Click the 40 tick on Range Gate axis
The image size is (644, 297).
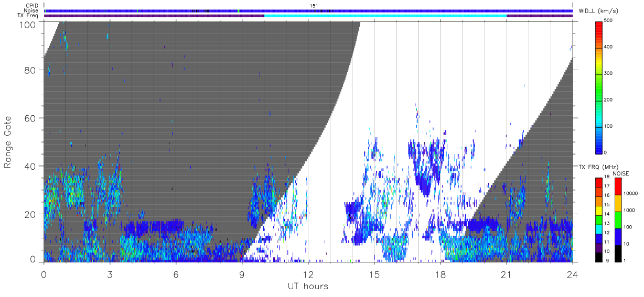pyautogui.click(x=31, y=166)
